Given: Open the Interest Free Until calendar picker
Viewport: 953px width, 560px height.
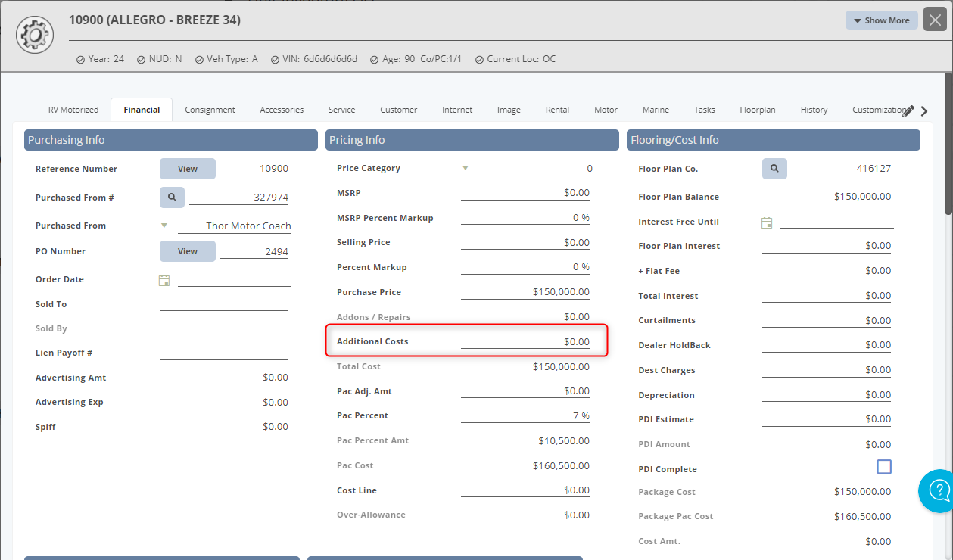Looking at the screenshot, I should pos(768,222).
